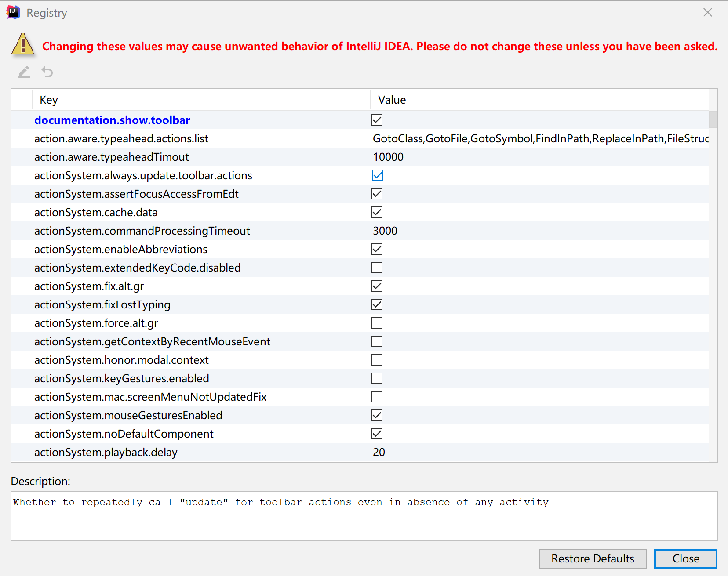Click the GotoClass,GotoFile value cell

tap(540, 138)
